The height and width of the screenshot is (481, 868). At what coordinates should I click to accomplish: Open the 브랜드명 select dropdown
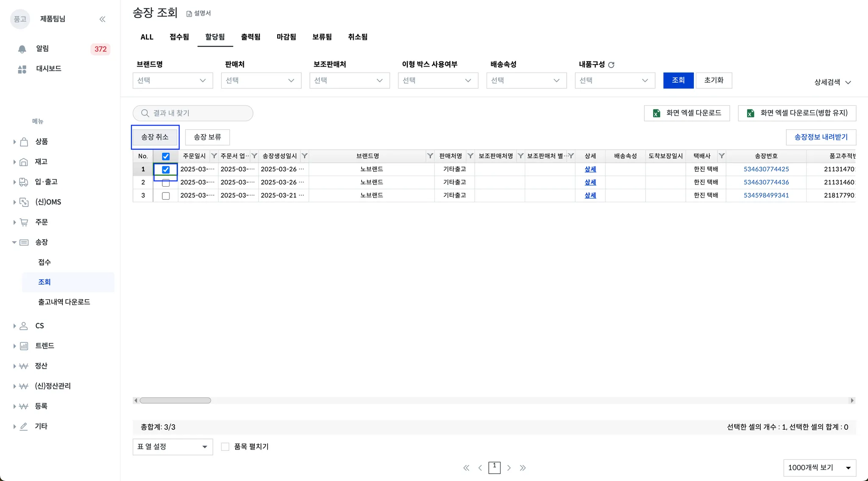pyautogui.click(x=172, y=81)
